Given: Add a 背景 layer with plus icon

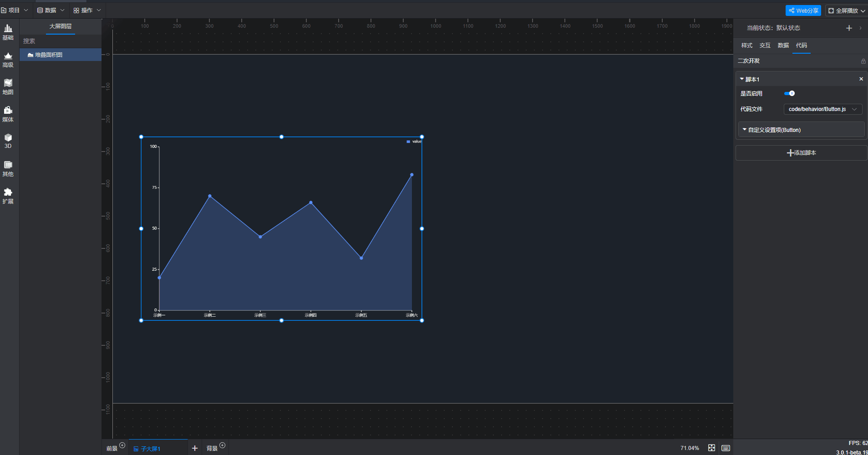Looking at the screenshot, I should coord(222,445).
